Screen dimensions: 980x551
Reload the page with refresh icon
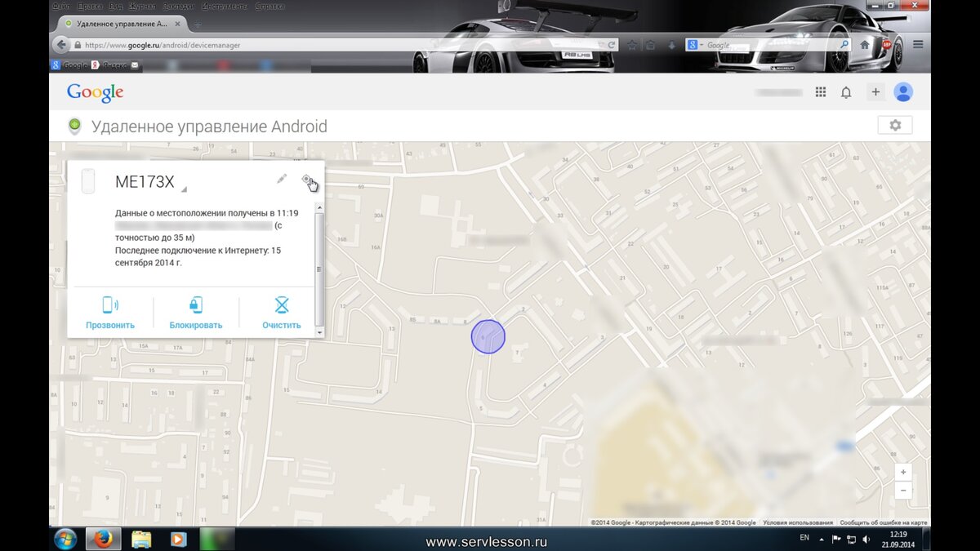click(611, 46)
